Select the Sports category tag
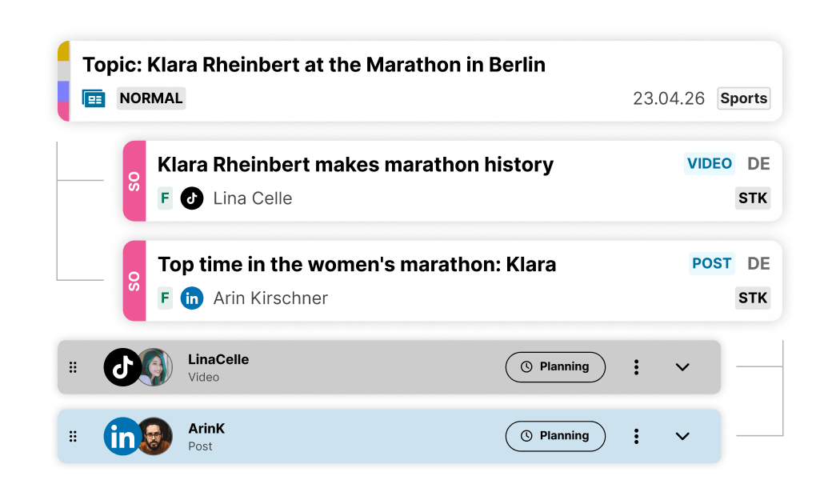 [743, 98]
